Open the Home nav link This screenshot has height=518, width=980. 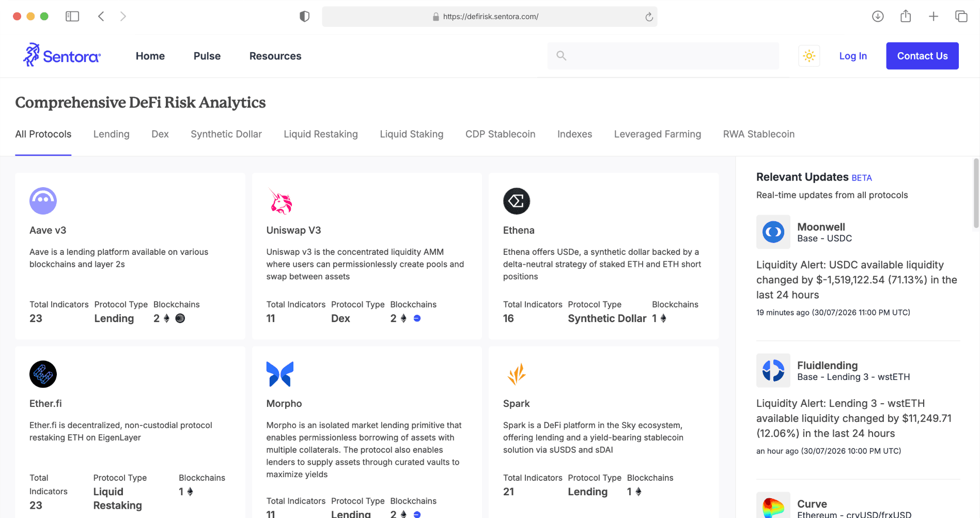pos(150,56)
